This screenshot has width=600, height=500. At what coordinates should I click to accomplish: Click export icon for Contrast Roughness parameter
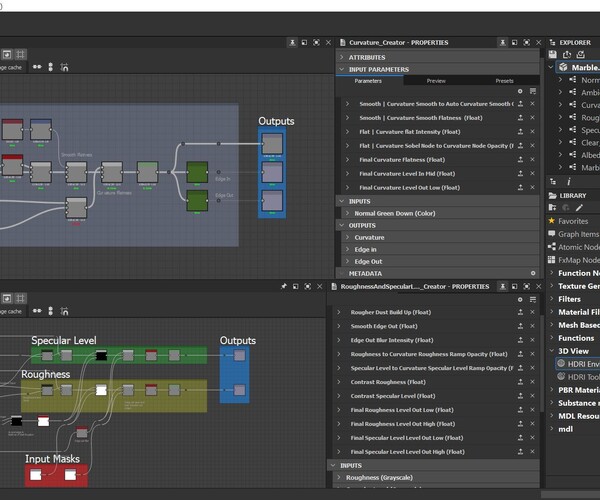click(x=520, y=382)
